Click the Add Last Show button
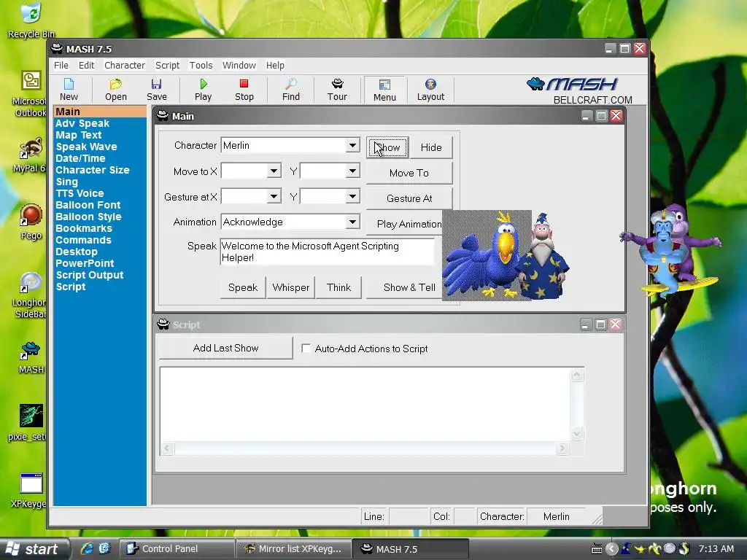 point(226,348)
